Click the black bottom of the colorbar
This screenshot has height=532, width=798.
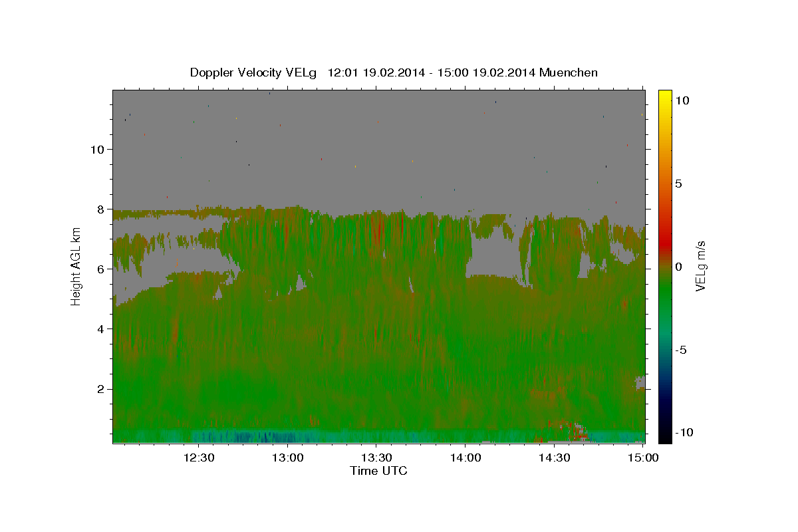click(664, 437)
